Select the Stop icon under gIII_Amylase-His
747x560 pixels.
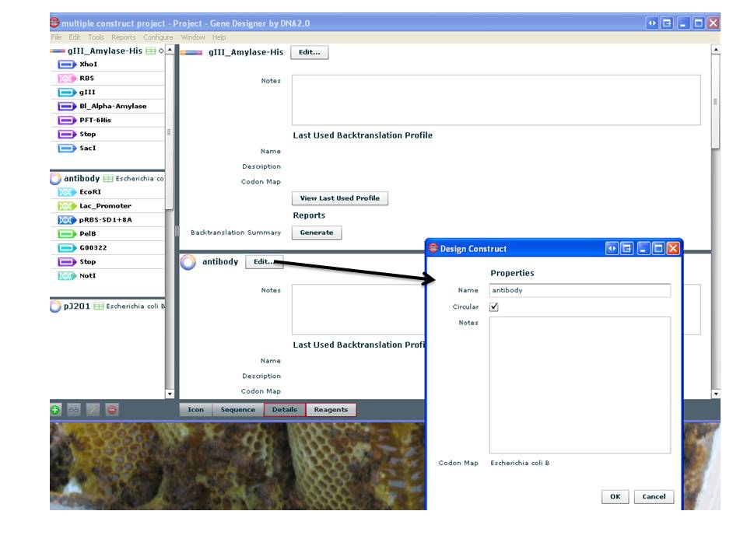(67, 135)
